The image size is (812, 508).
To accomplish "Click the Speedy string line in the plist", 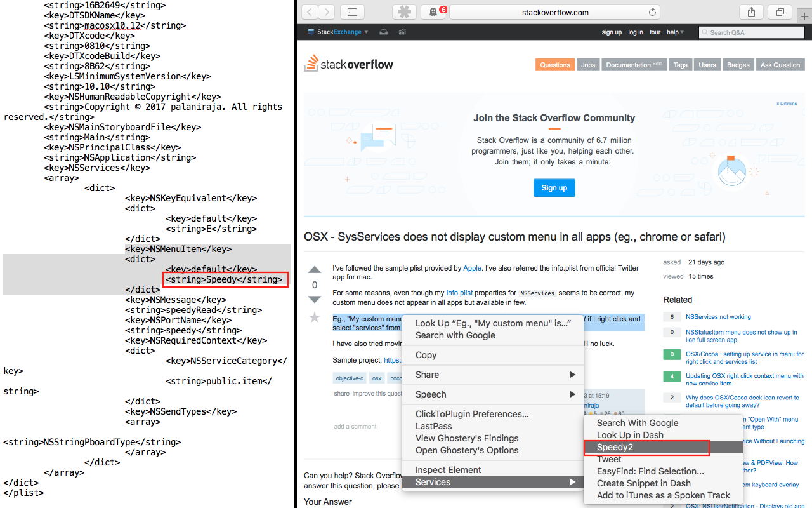I will [x=224, y=279].
